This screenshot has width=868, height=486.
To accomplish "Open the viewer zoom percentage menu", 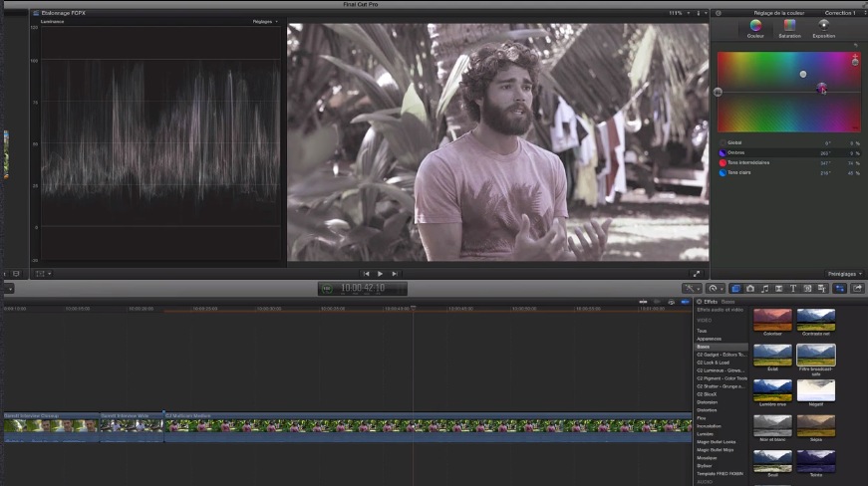I will click(x=680, y=13).
